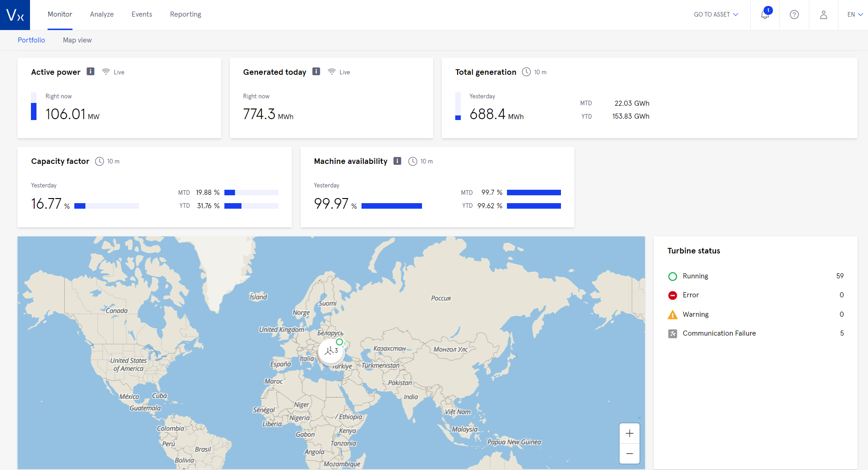Click the Machine availability MTD progress bar
Viewport: 868px width, 470px height.
[534, 193]
